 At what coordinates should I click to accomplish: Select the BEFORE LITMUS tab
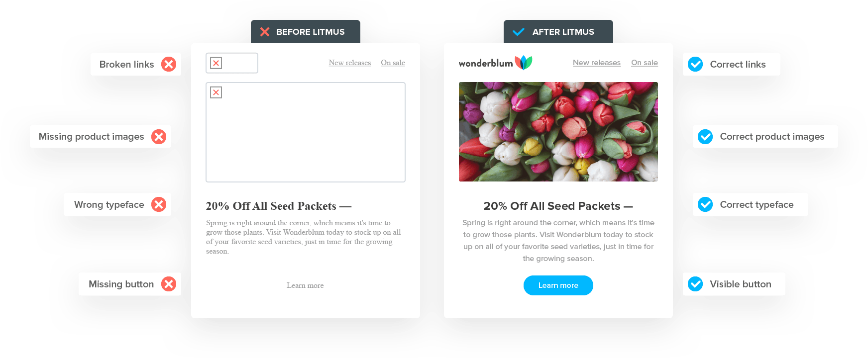[306, 31]
